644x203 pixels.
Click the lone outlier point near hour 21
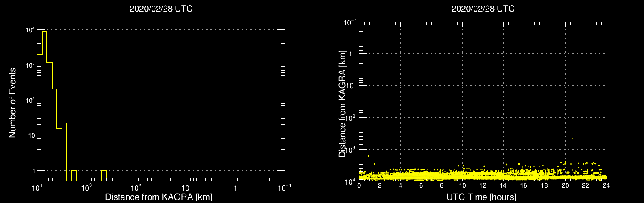point(573,138)
